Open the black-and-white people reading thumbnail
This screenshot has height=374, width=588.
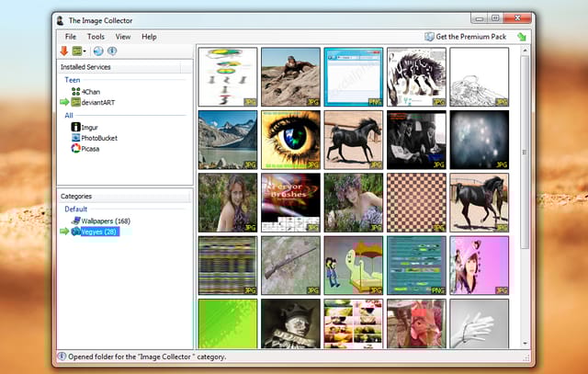tap(416, 140)
